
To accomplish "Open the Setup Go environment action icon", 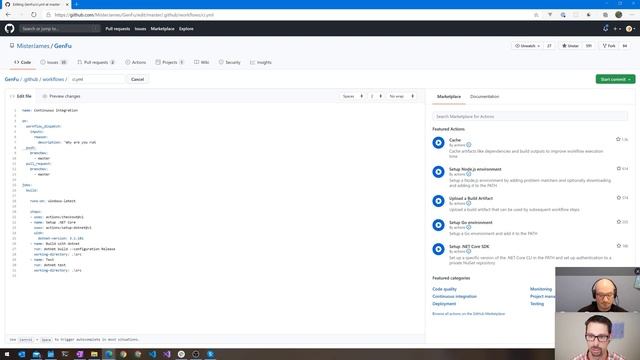I will [438, 225].
